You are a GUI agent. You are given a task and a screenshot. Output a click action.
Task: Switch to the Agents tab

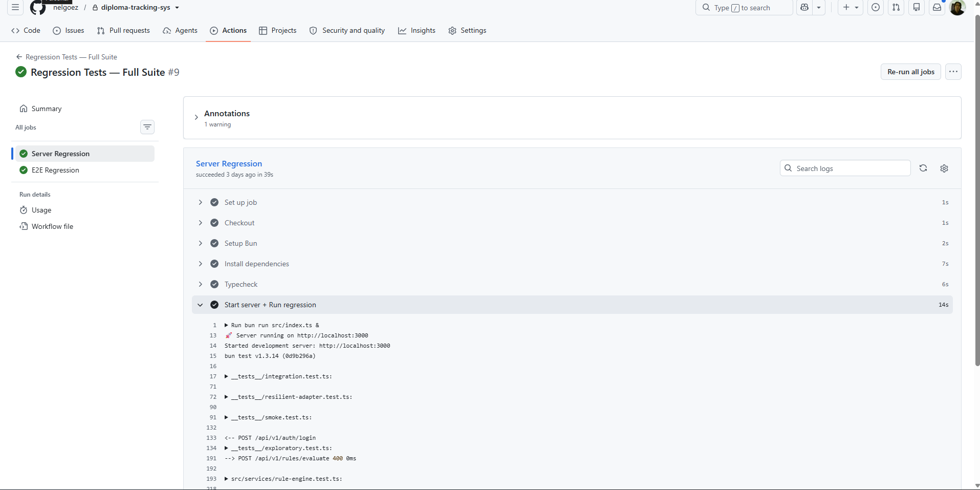[x=180, y=31]
